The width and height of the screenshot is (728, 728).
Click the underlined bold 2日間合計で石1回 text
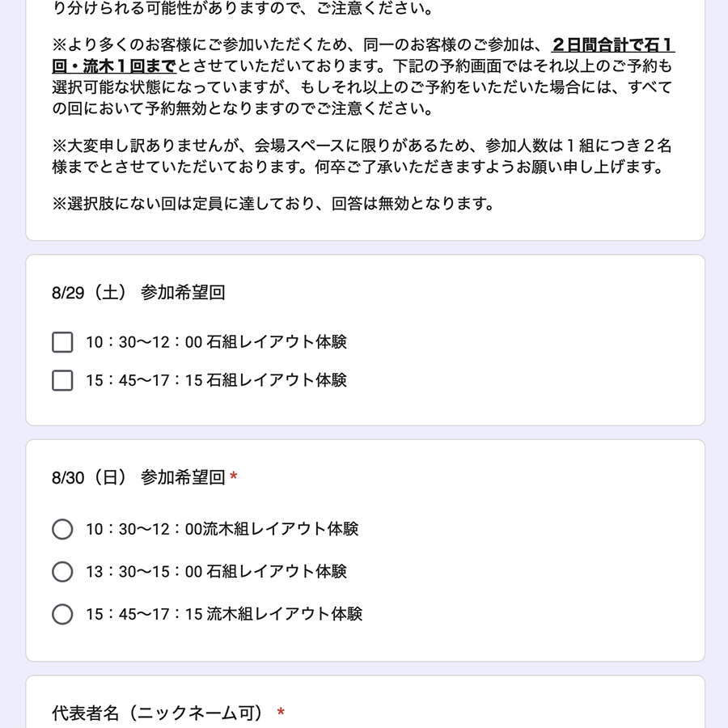[x=613, y=45]
